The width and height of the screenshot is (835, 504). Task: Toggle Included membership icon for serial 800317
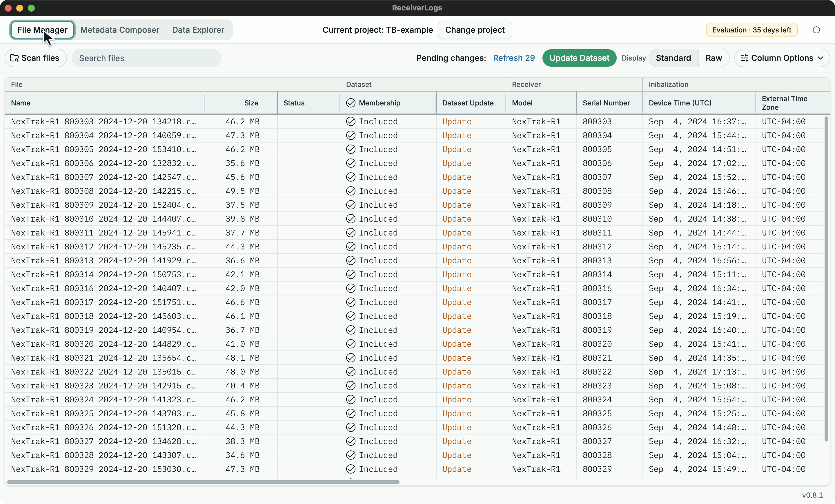click(351, 302)
